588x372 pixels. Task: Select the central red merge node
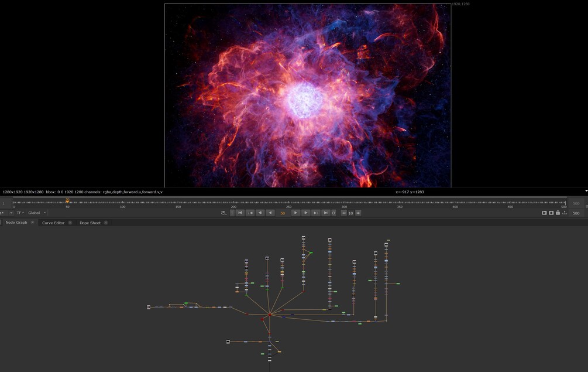click(270, 315)
